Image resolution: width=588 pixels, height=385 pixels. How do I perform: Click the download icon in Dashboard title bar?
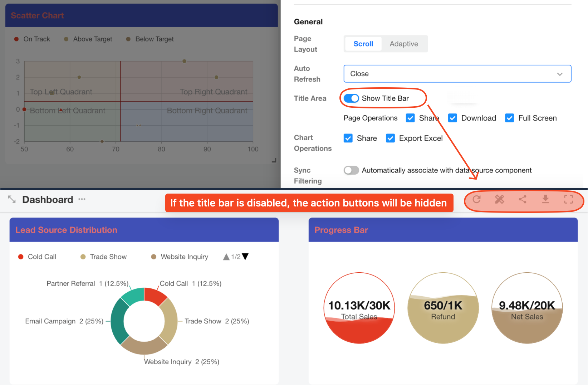[x=545, y=199]
